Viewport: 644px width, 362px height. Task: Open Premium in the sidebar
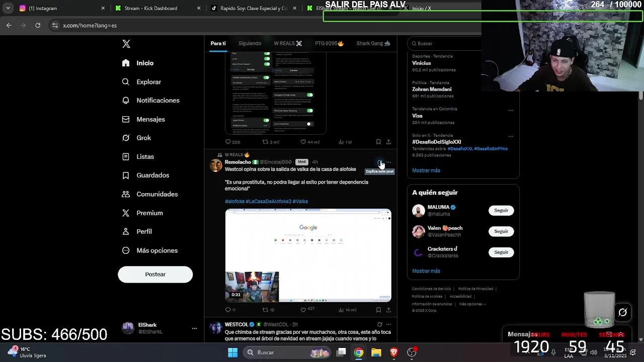point(142,213)
